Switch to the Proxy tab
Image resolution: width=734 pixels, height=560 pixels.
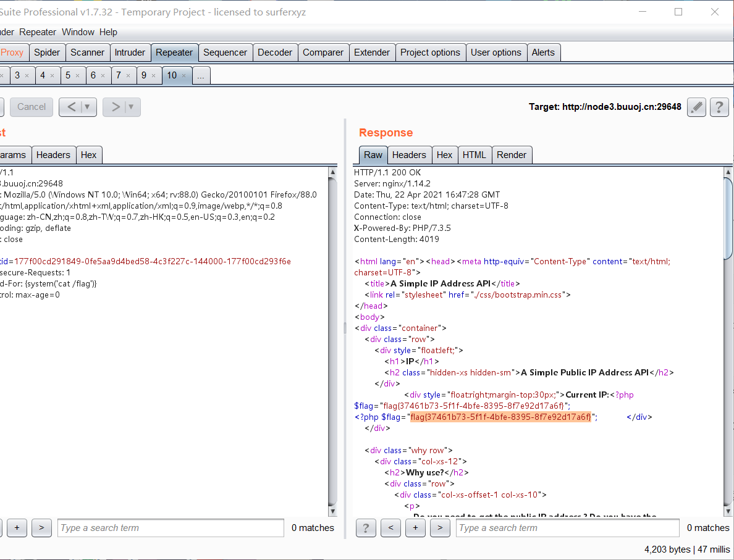pos(12,52)
